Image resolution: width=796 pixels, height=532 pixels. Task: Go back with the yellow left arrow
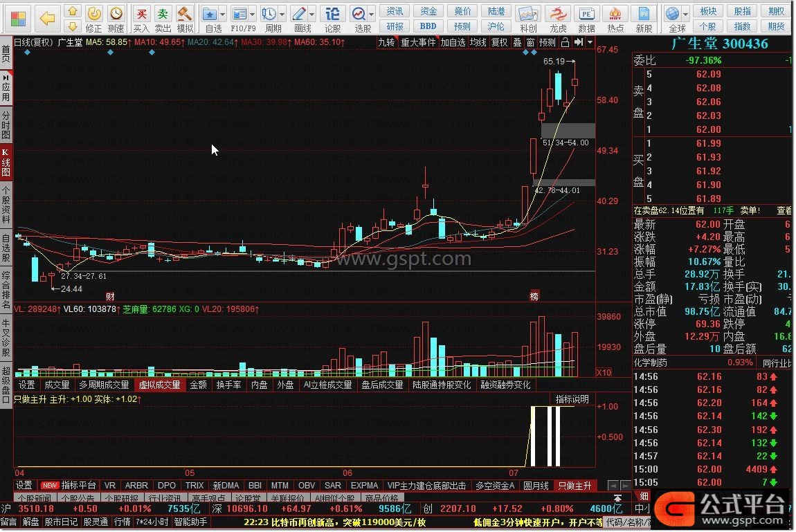[x=47, y=18]
